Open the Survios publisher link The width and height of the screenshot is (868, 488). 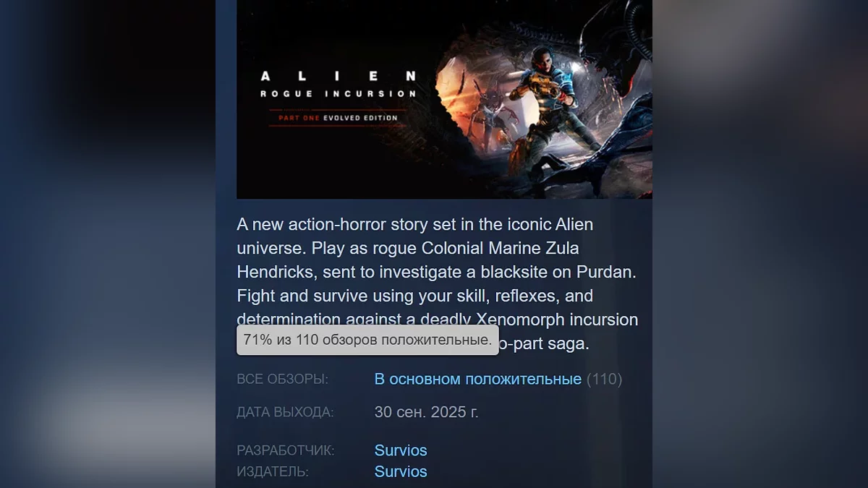(401, 471)
